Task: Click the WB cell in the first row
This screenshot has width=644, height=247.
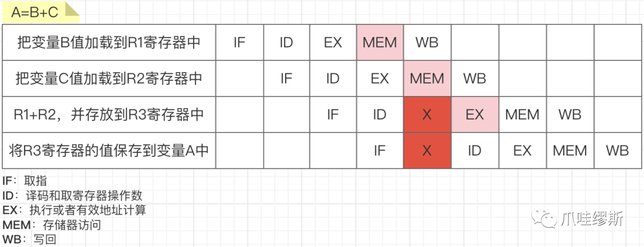Action: [427, 43]
